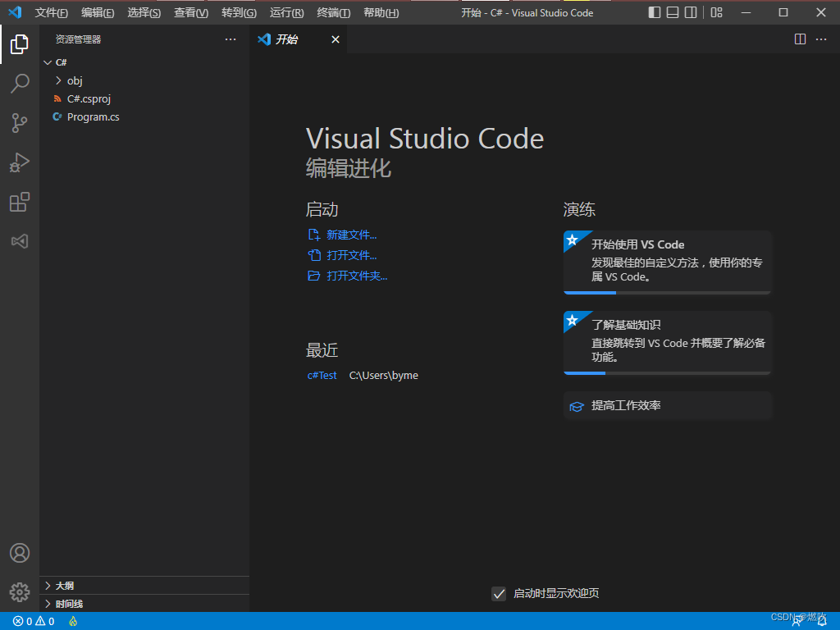Screen dimensions: 840x630
Task: Open the Explorer view in activity bar
Action: pos(20,44)
